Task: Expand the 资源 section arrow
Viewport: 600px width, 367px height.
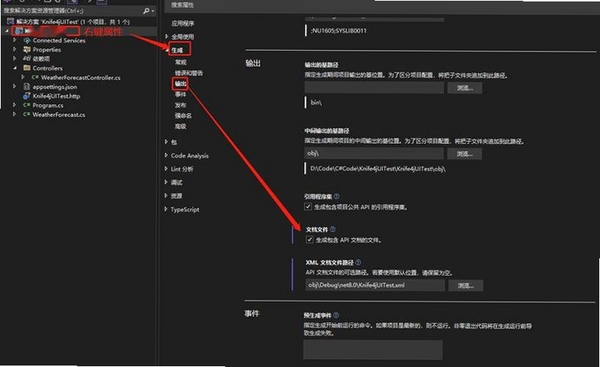Action: (166, 196)
